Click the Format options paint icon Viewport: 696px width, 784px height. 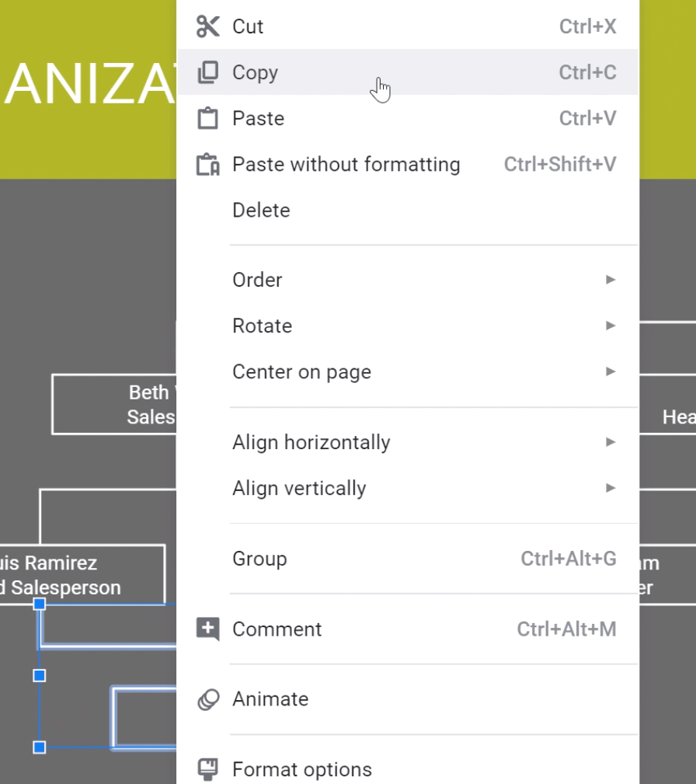207,768
